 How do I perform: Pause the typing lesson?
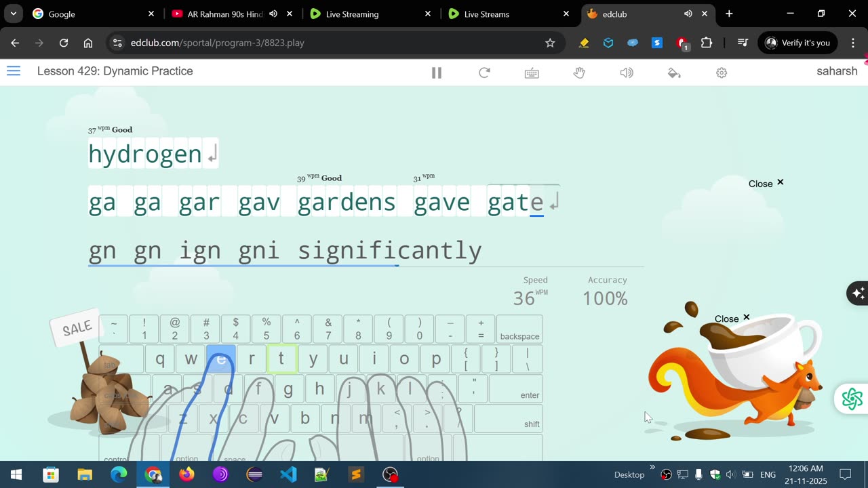[x=437, y=73]
